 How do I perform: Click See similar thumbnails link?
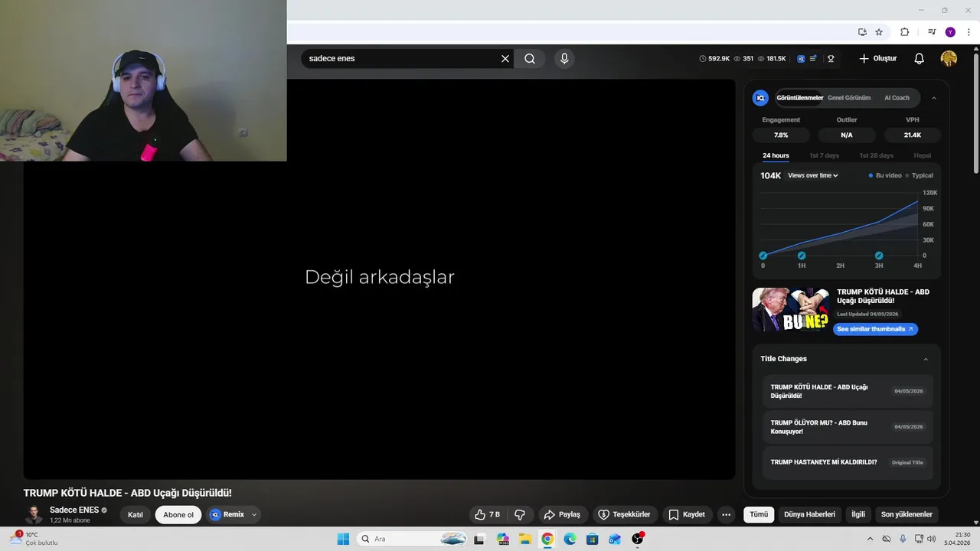(875, 329)
